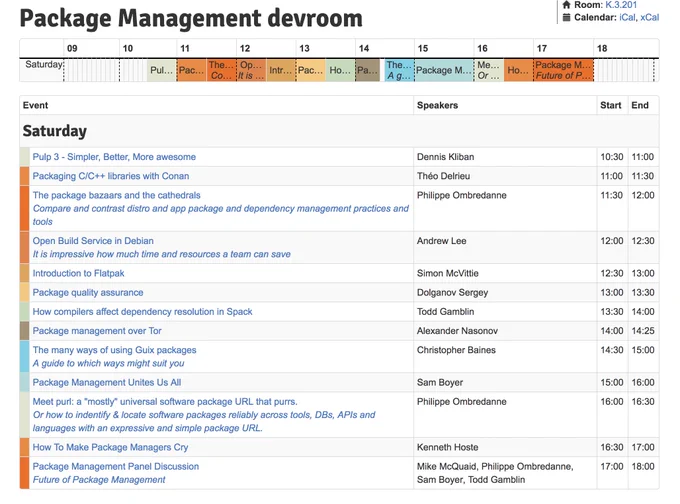Viewport: 680px width, 504px height.
Task: Open 'Package management over Tor' talk
Action: click(x=97, y=331)
